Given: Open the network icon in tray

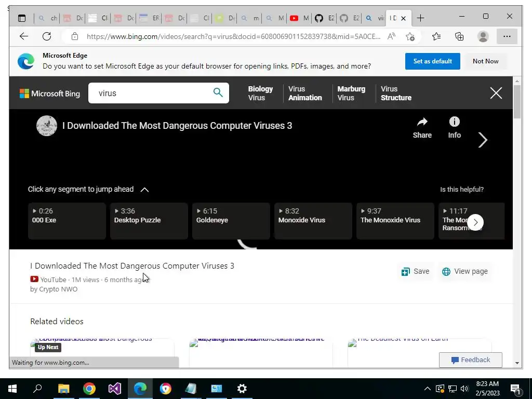Looking at the screenshot, I should pos(453,389).
